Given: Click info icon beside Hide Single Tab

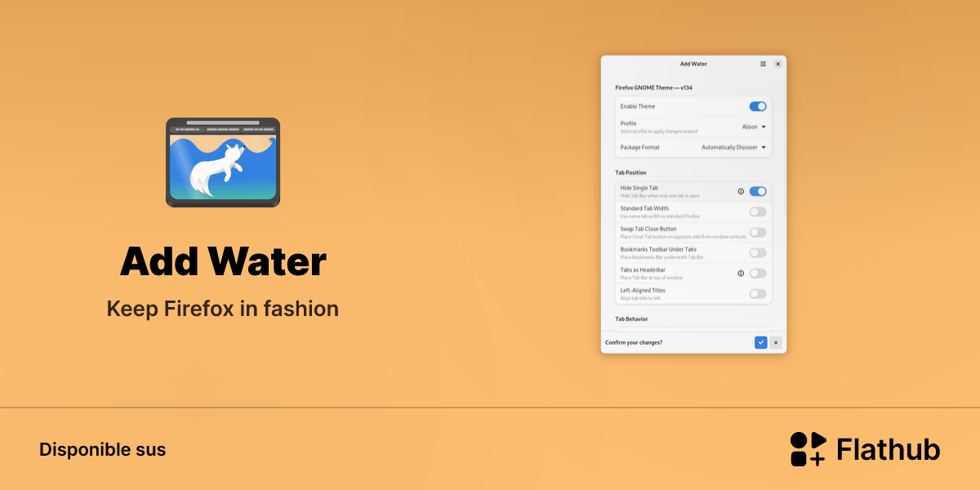Looking at the screenshot, I should (x=741, y=191).
